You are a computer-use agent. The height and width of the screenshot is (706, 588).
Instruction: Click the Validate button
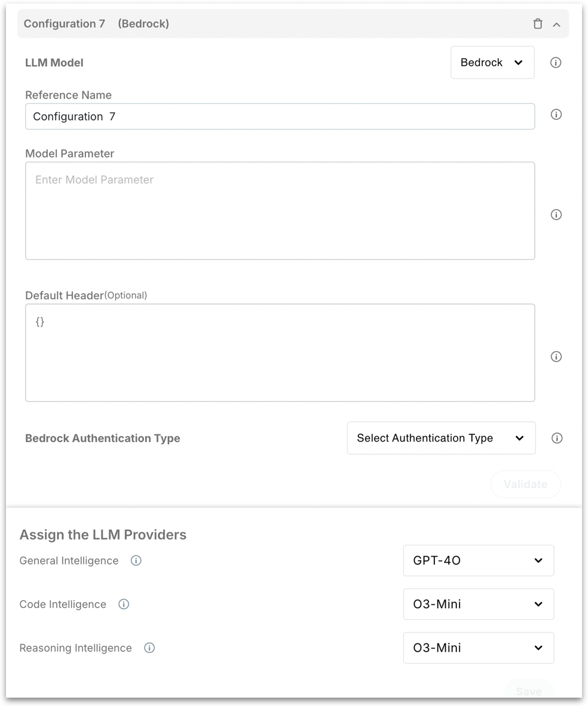click(x=525, y=484)
